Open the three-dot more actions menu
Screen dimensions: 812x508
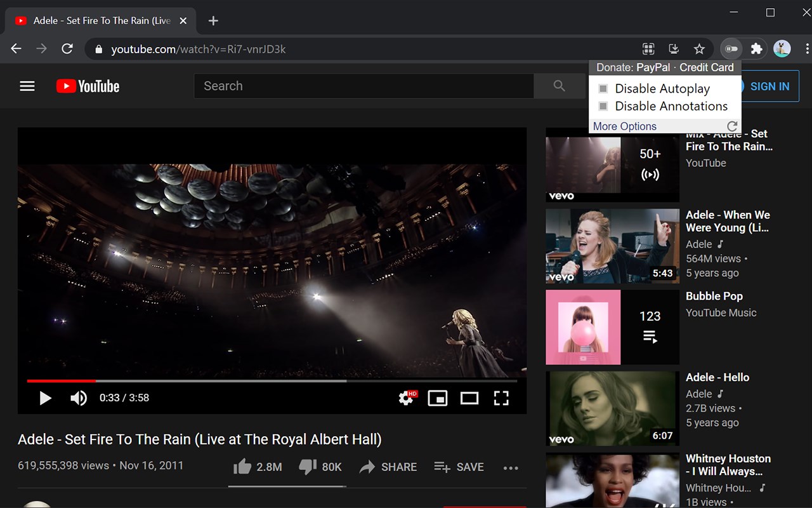tap(511, 467)
